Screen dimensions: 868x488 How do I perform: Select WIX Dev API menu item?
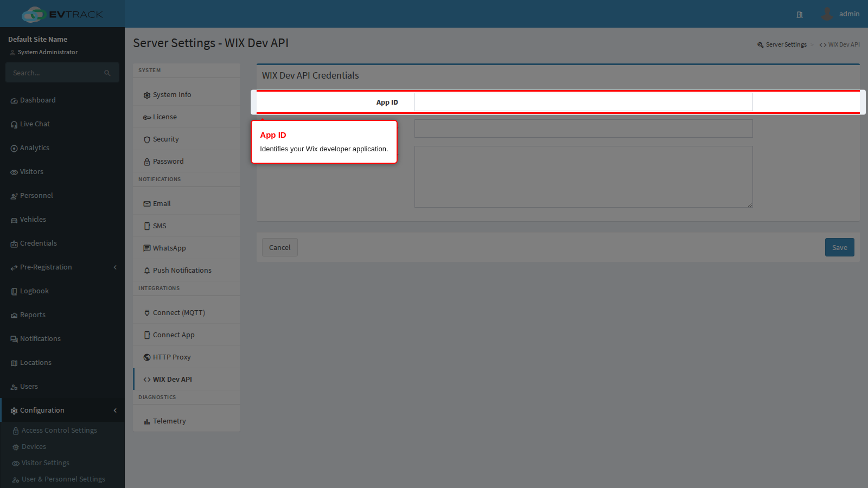(x=187, y=380)
